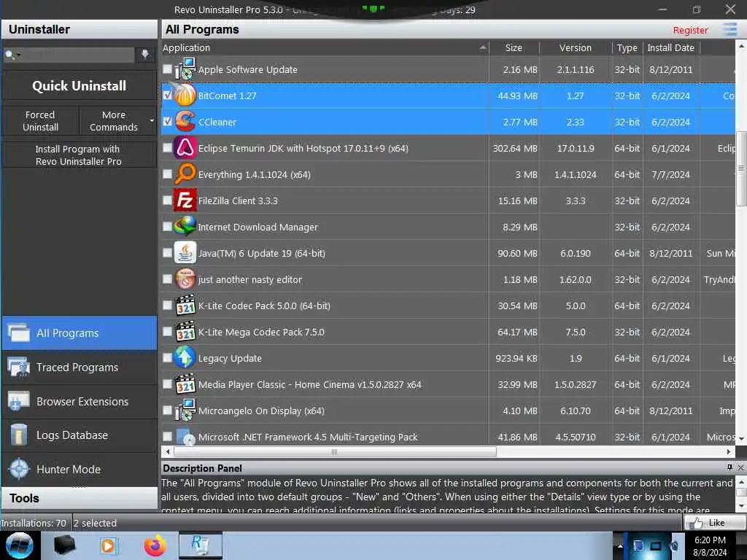Open the Logs Database module
This screenshot has width=747, height=560.
click(x=80, y=435)
